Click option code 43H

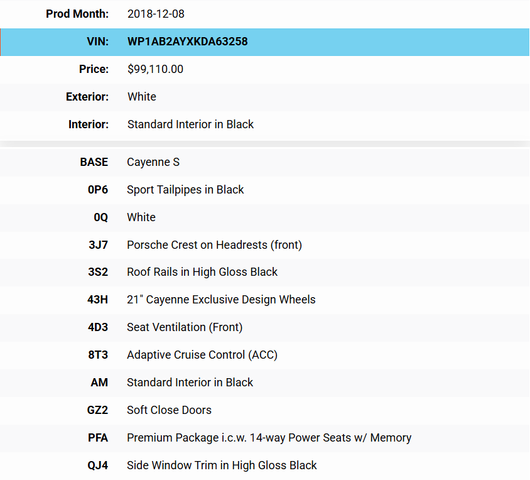[97, 300]
